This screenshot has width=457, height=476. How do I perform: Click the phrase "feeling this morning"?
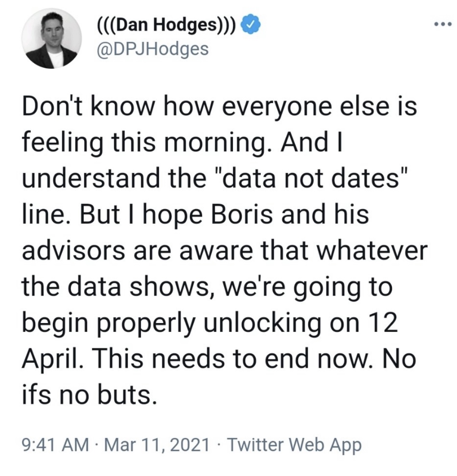tap(144, 142)
